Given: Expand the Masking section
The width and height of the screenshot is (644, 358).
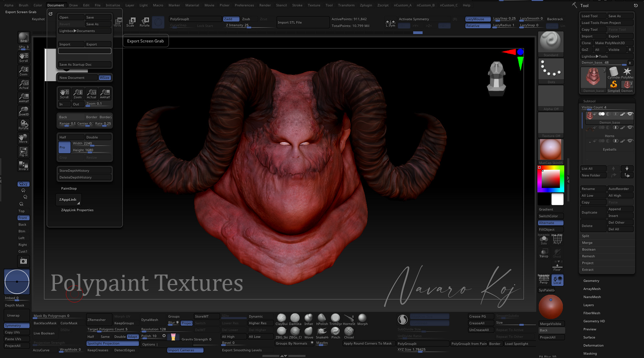Looking at the screenshot, I should (590, 354).
